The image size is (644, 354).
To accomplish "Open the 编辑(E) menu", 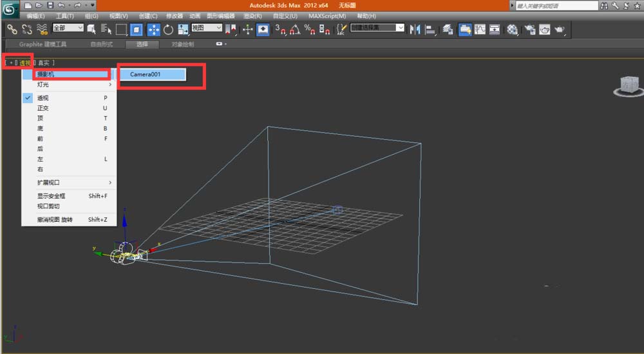I will point(35,15).
